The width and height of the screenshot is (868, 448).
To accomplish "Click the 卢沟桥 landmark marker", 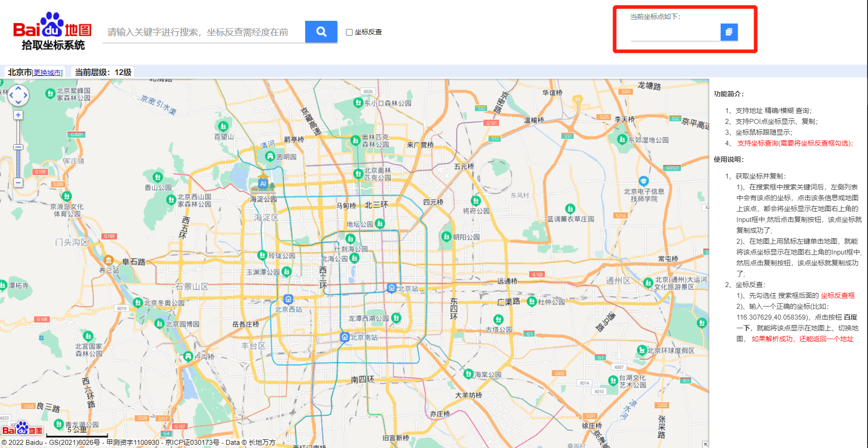I will [189, 356].
